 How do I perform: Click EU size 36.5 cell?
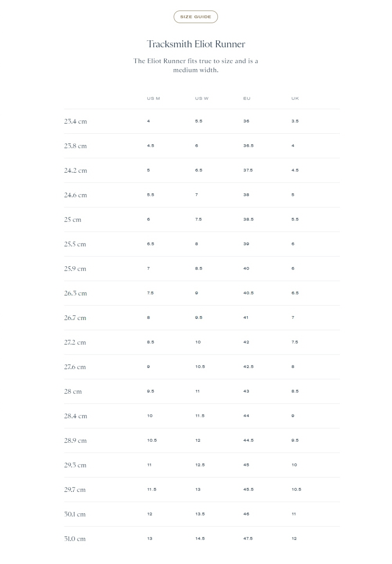[248, 146]
